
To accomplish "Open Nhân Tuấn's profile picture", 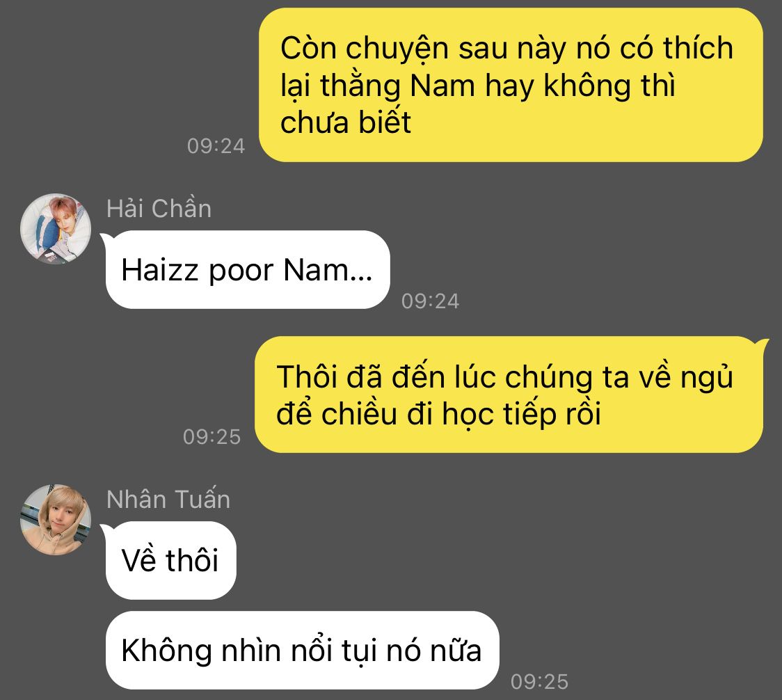I will click(x=56, y=519).
